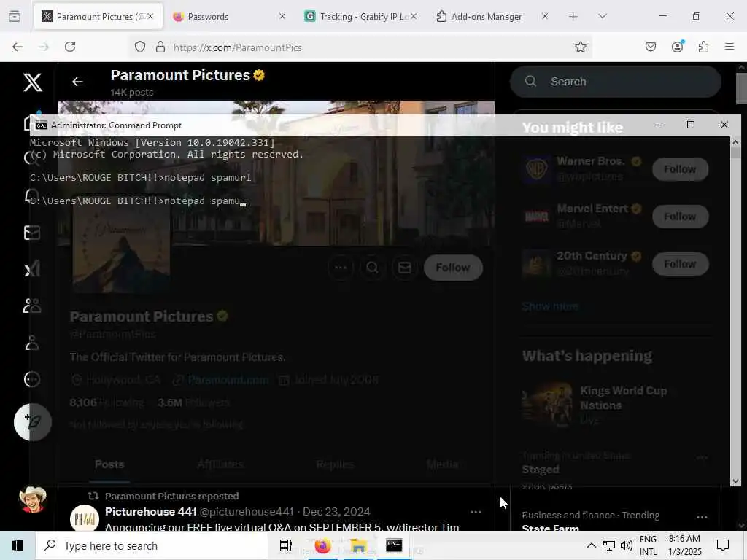Screen dimensions: 747x560
Task: Click Picturehouse 441 avatar
Action: [85, 518]
